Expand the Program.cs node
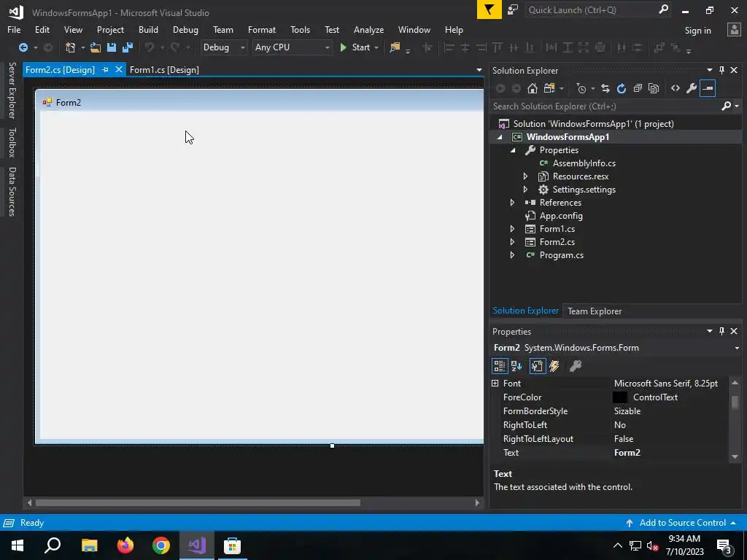This screenshot has width=747, height=560. 512,254
